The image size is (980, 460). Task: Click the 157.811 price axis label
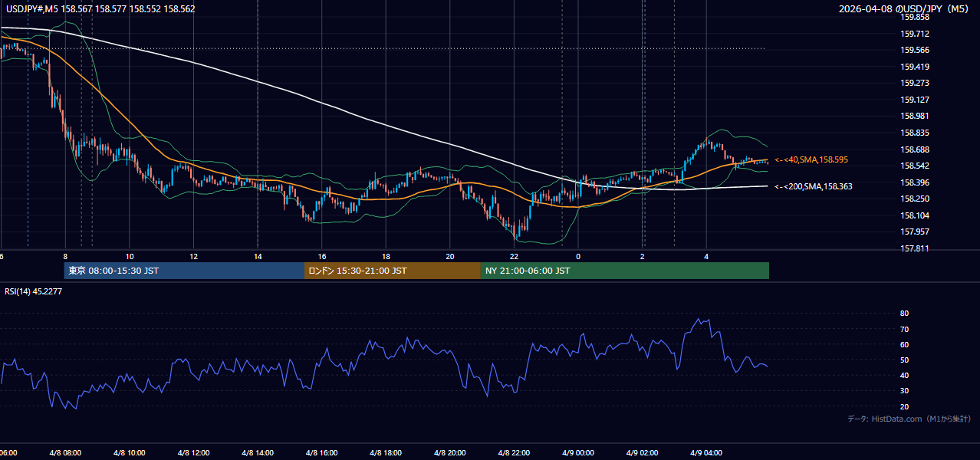[x=915, y=248]
